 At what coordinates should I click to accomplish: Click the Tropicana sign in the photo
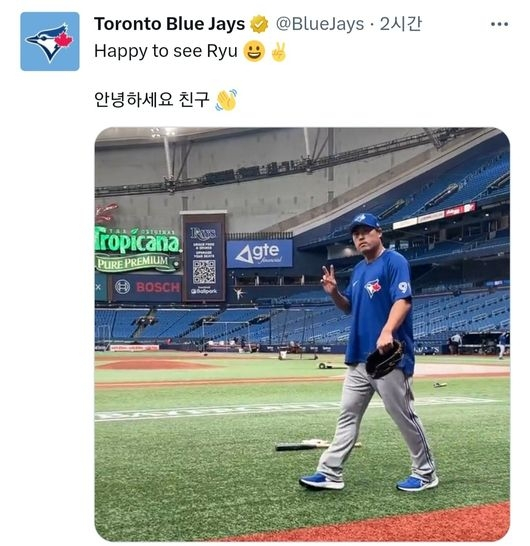click(137, 248)
